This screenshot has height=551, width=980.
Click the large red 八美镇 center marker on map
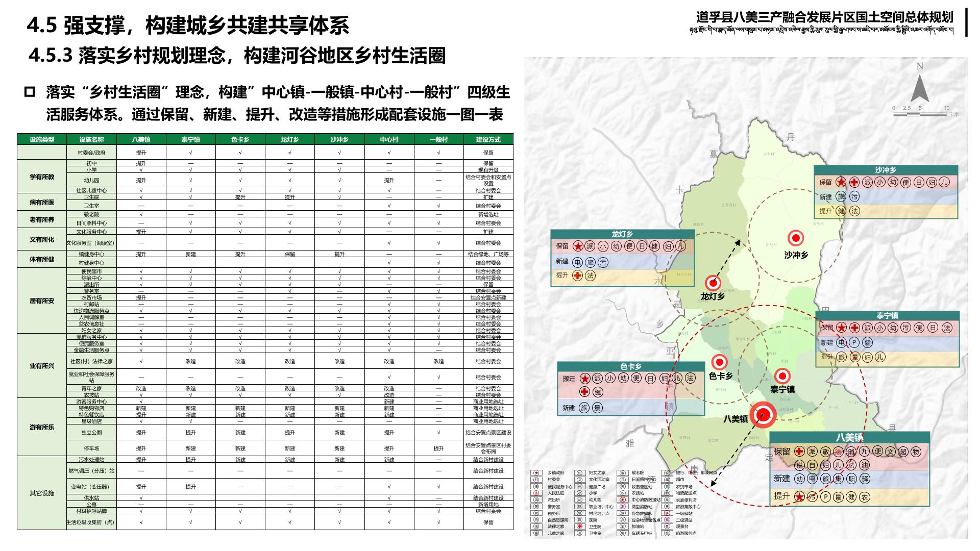(x=764, y=415)
